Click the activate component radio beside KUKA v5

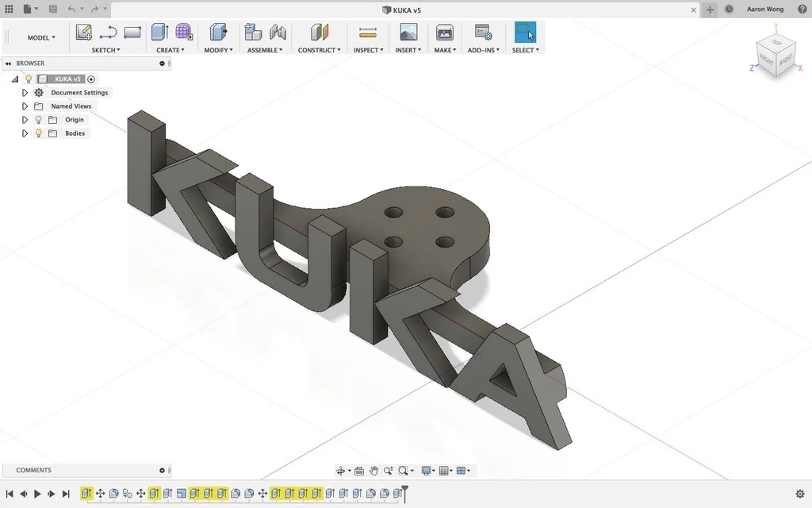pyautogui.click(x=91, y=79)
